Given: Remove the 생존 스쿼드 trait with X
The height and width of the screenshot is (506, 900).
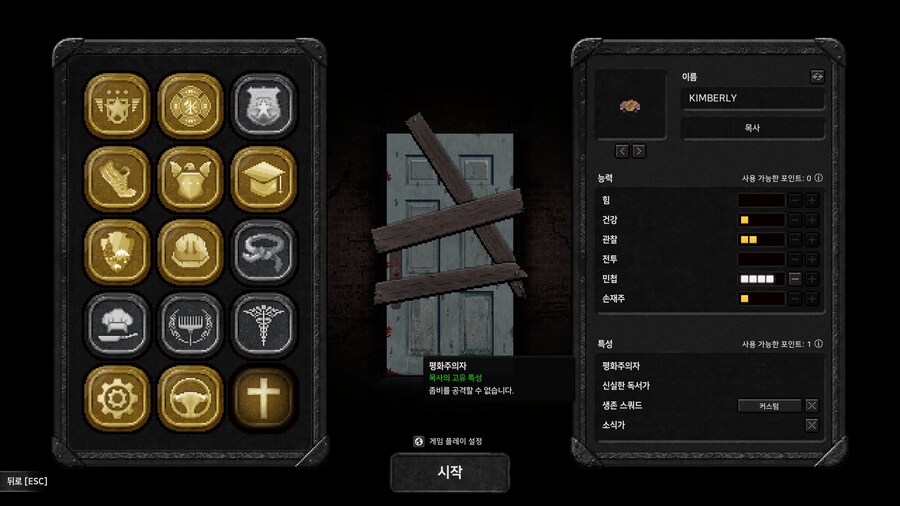Looking at the screenshot, I should (x=812, y=406).
